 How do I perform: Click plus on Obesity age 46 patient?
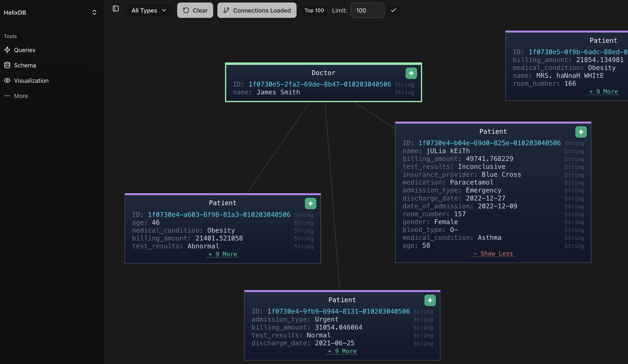(x=310, y=203)
